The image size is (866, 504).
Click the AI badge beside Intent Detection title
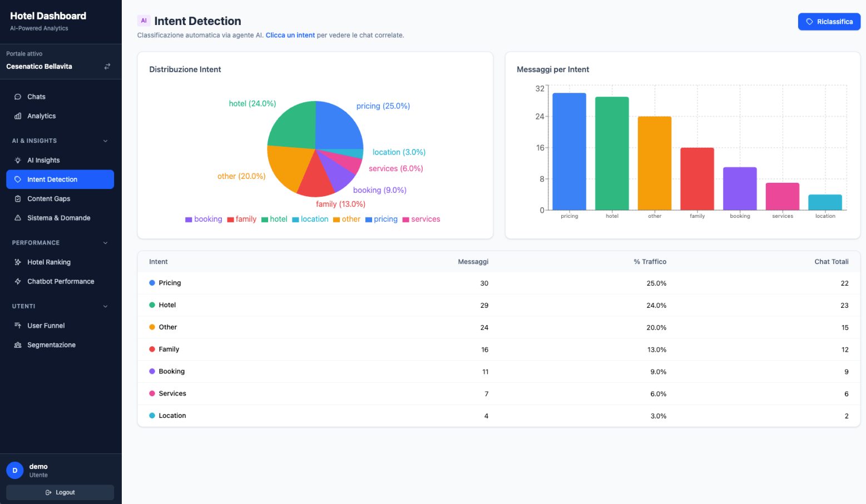[x=143, y=21]
